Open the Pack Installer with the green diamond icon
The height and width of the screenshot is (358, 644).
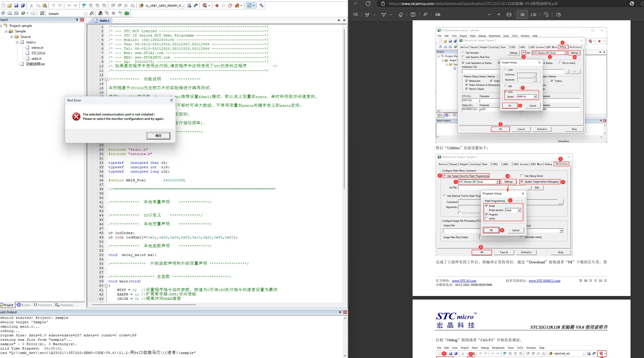[x=127, y=13]
